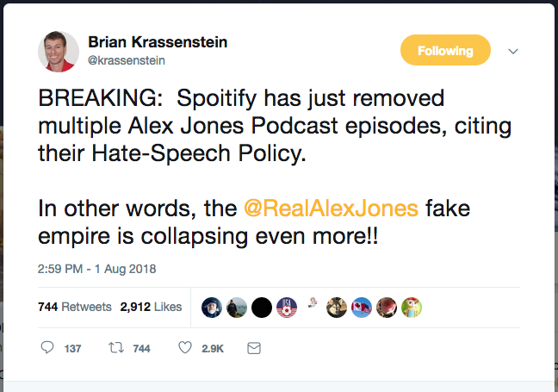Click the 2.9K like count

point(213,349)
